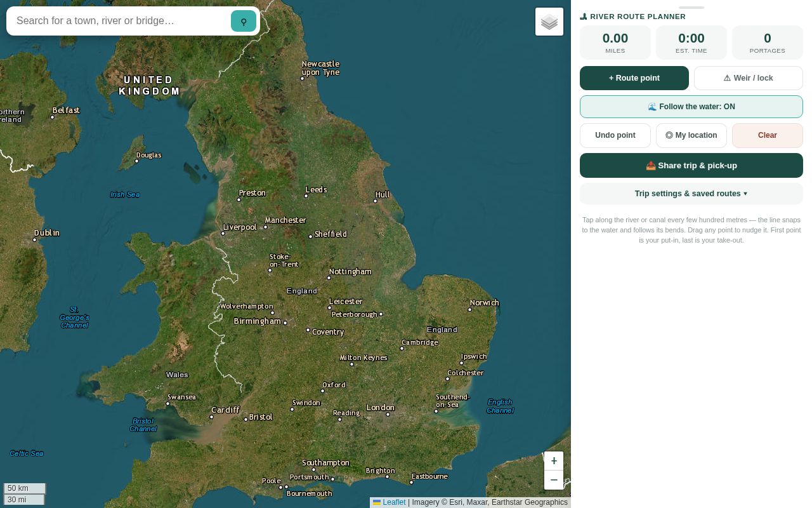Image resolution: width=812 pixels, height=508 pixels.
Task: Select the Route point mode
Action: (x=634, y=78)
